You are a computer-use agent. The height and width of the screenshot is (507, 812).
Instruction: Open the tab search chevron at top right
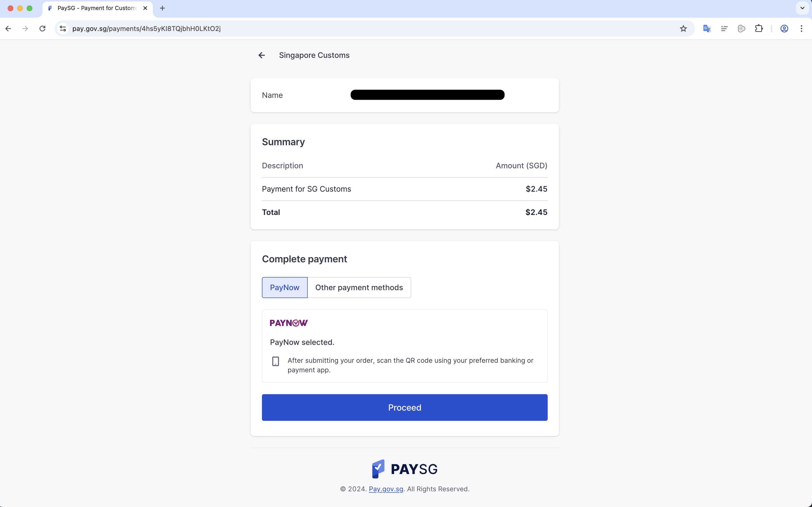(x=802, y=8)
